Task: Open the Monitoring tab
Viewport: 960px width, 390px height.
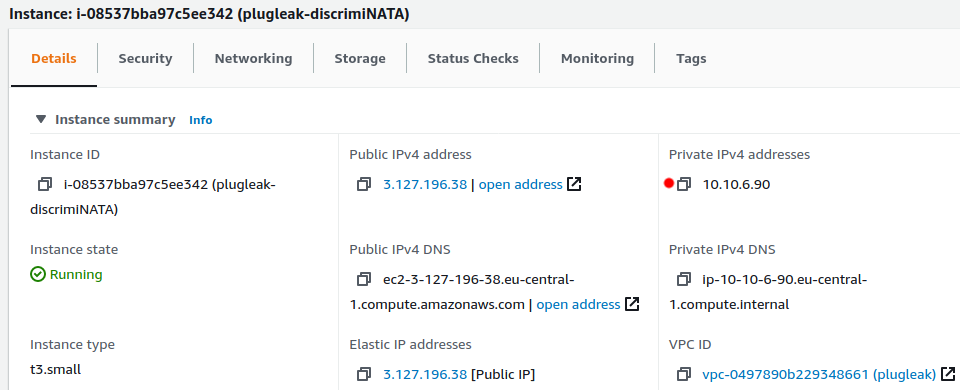Action: click(x=598, y=59)
